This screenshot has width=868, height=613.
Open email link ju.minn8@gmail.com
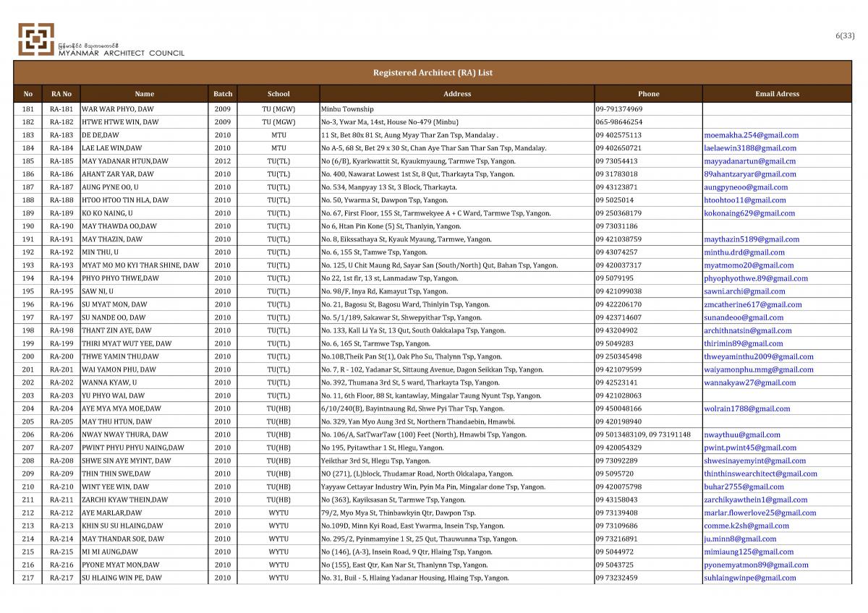739,539
